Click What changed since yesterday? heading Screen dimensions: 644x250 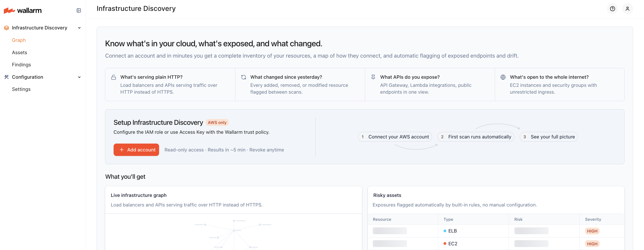tap(286, 77)
